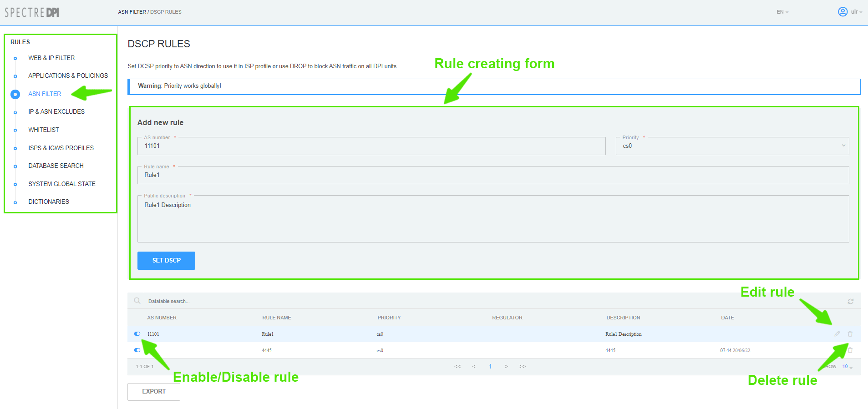868x409 pixels.
Task: Change the Show rows-per-page count
Action: (847, 367)
